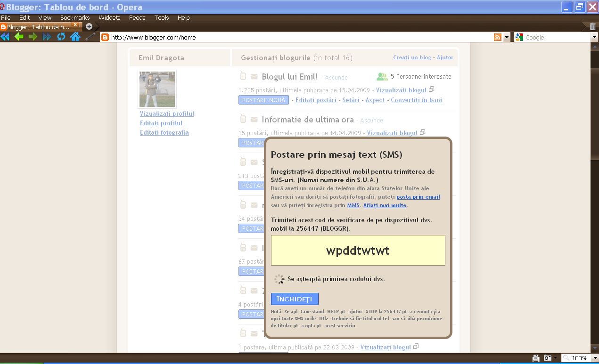Screen dimensions: 599x364
Task: Open the MMS link in the dialog
Action: coord(353,205)
